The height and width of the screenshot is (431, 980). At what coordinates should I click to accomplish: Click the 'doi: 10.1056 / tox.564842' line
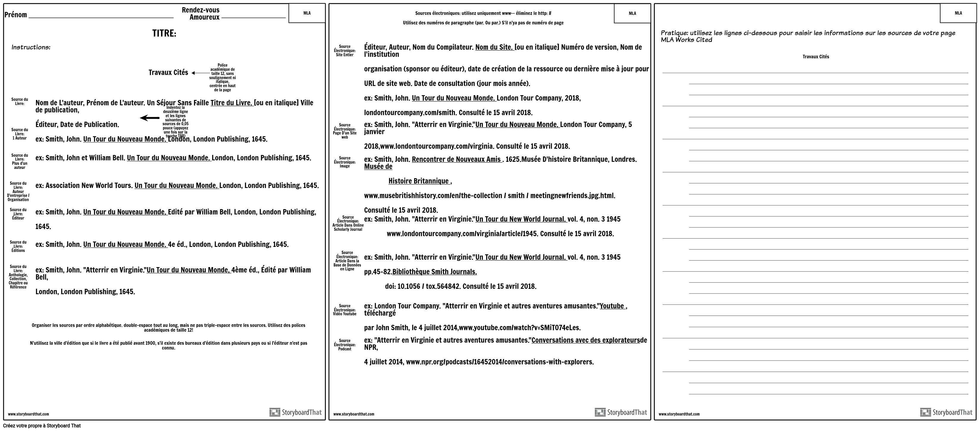pyautogui.click(x=461, y=286)
